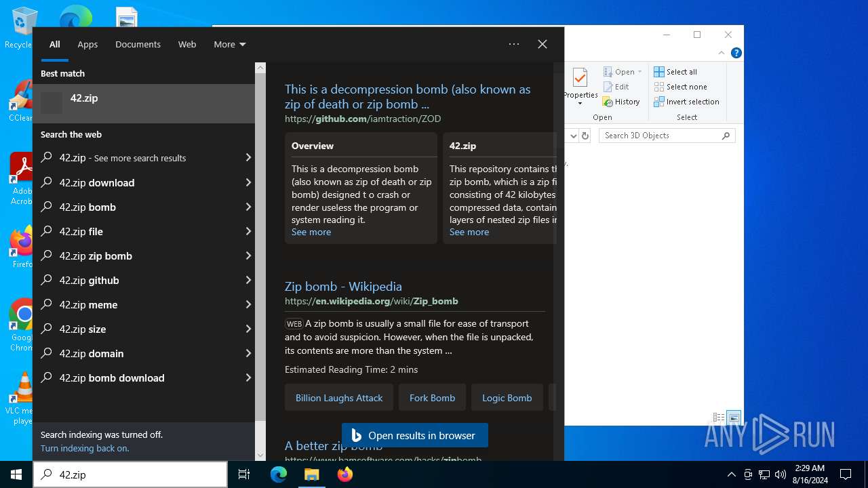
Task: Open the More dropdown in search tabs
Action: click(230, 44)
